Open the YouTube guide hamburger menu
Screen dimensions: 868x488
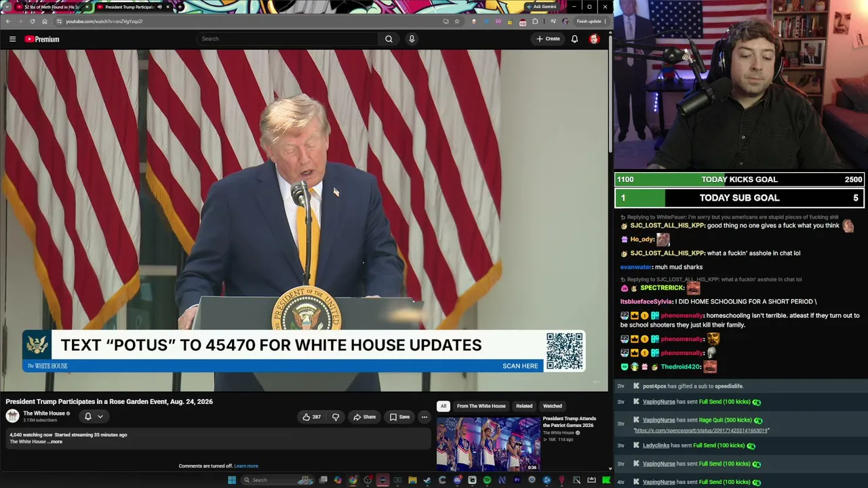tap(12, 39)
